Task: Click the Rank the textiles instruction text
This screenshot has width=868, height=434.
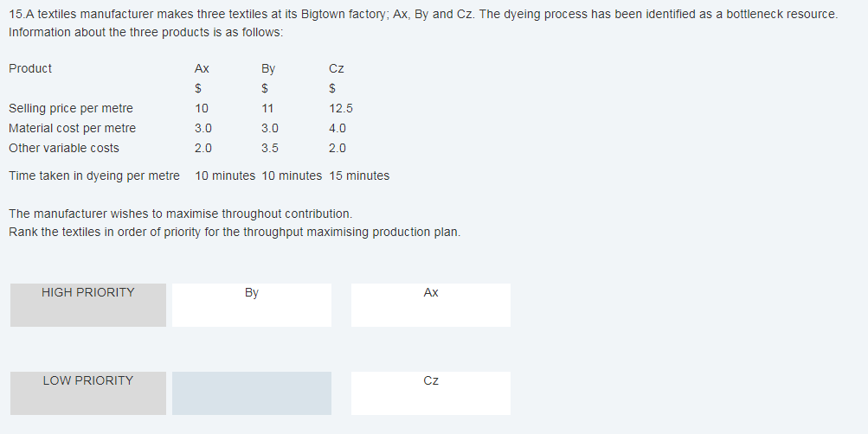Action: coord(235,232)
